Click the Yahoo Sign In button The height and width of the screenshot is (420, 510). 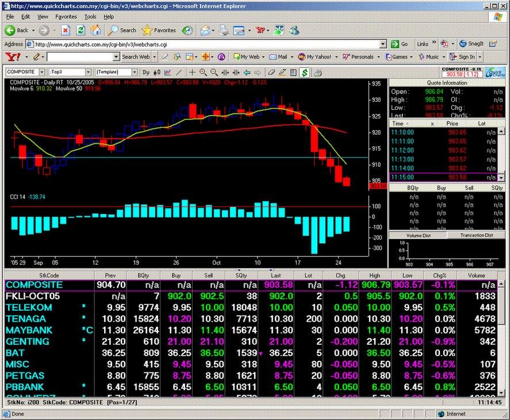pos(462,57)
